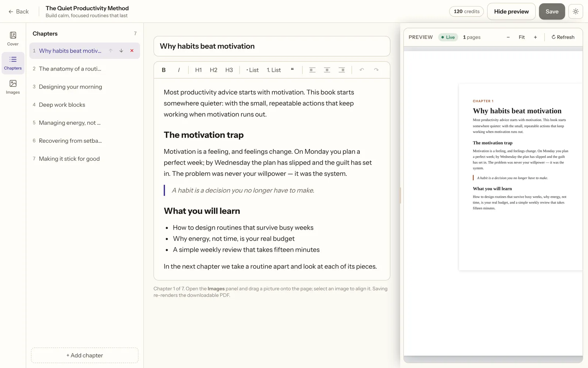Redo edit in editor toolbar
This screenshot has width=588, height=368.
click(376, 70)
